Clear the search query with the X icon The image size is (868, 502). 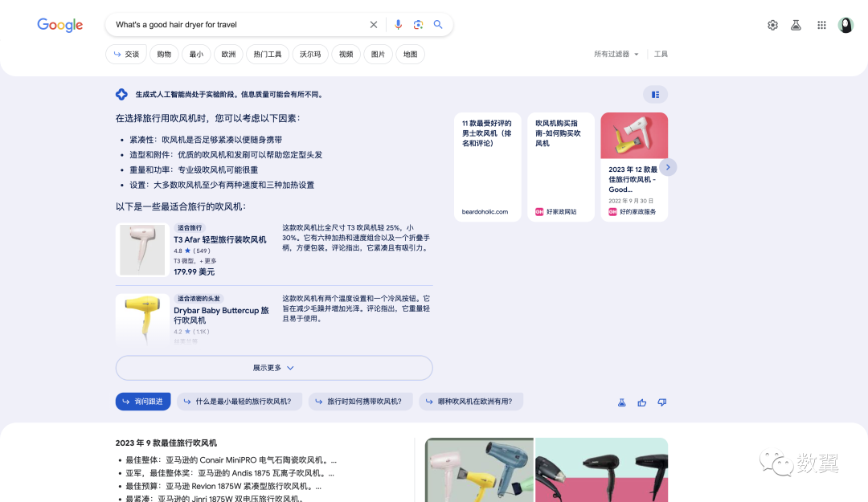click(x=374, y=25)
